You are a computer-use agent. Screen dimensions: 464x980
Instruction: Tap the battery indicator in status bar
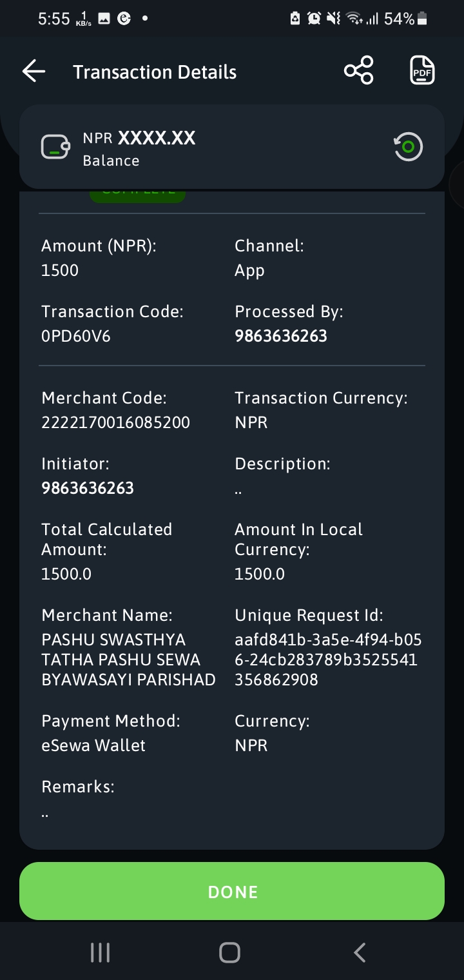423,19
